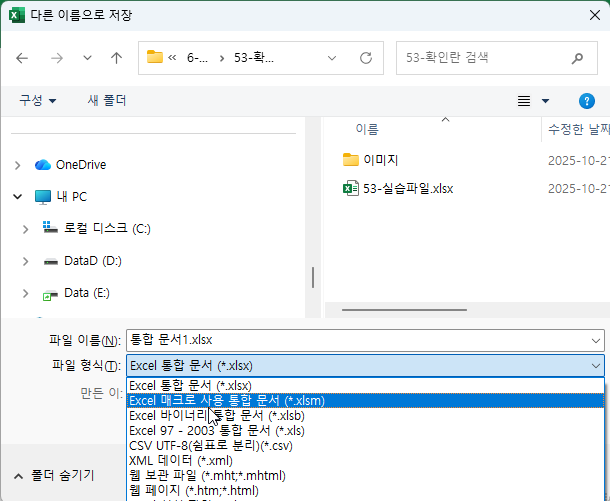Choose 웹 페이지 (*.htm;*.html) option
The height and width of the screenshot is (501, 610).
(365, 490)
